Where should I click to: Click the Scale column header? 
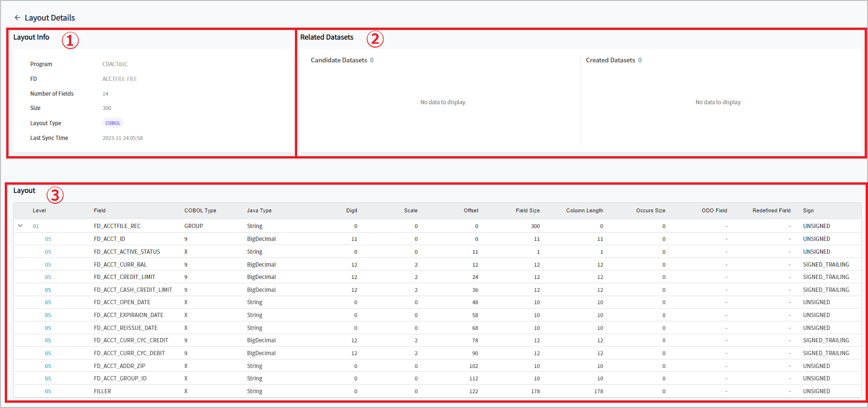point(411,210)
